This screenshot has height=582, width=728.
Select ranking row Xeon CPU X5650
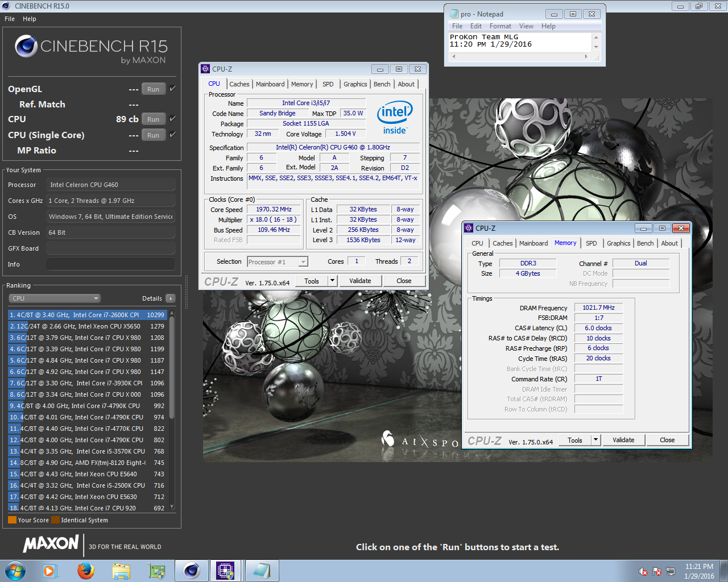(88, 326)
